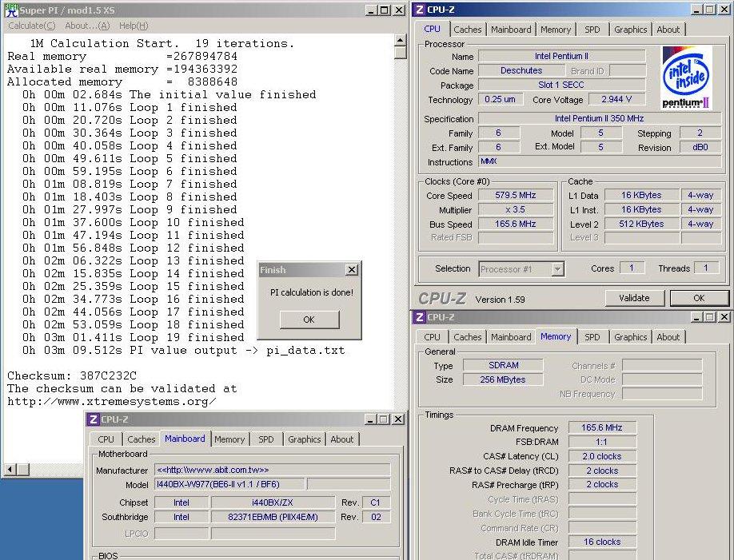Screen dimensions: 734x560
Task: Expand the Processor #1 selection dropdown
Action: click(x=557, y=269)
